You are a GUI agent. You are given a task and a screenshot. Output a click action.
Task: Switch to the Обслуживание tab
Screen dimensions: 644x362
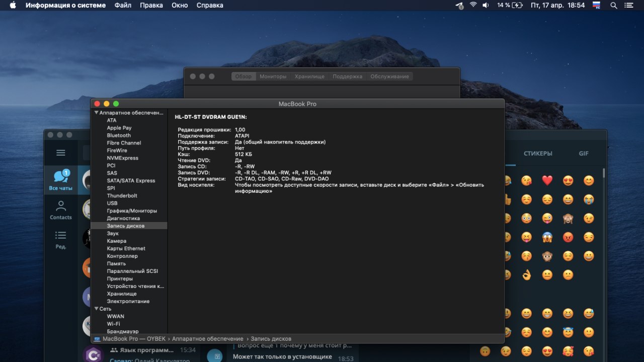click(x=390, y=77)
